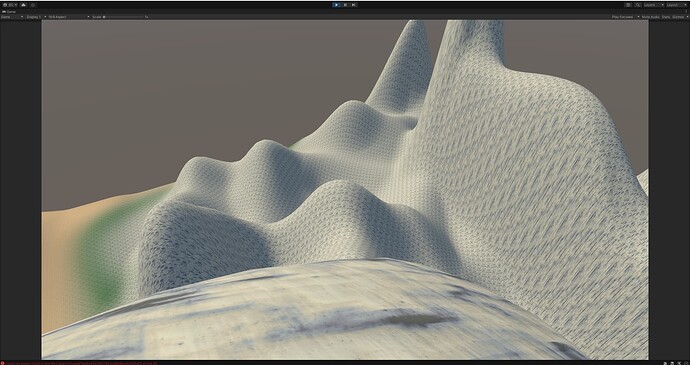Click the Play button in toolbar

pos(337,5)
